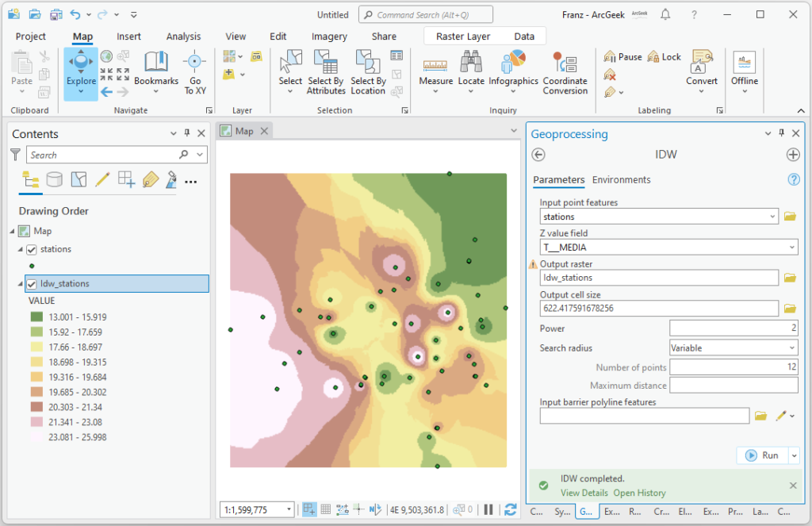Image resolution: width=812 pixels, height=526 pixels.
Task: Switch to the Analysis ribbon tab
Action: click(x=183, y=36)
